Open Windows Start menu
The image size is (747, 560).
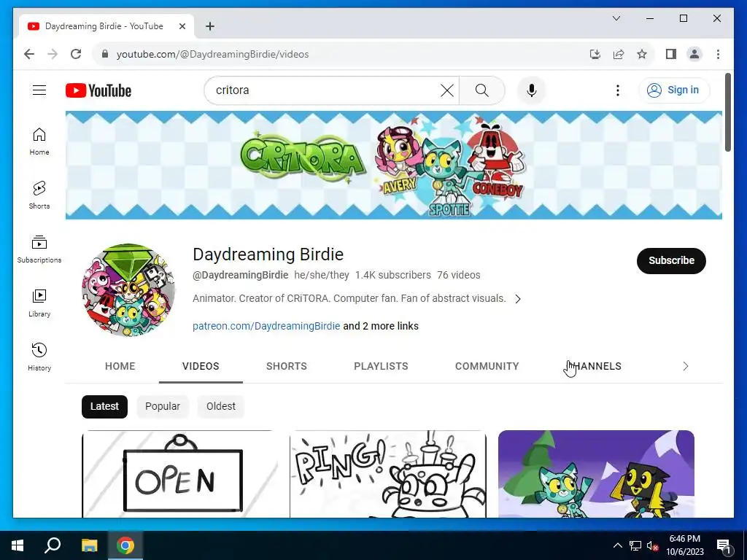pyautogui.click(x=18, y=545)
